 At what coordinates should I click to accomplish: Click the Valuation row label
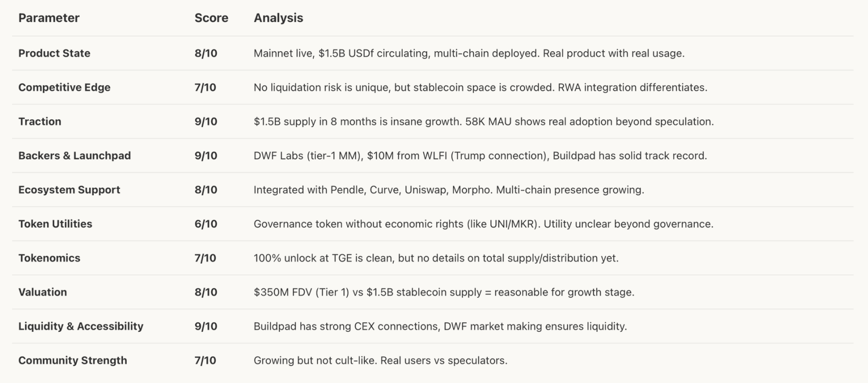coord(42,292)
